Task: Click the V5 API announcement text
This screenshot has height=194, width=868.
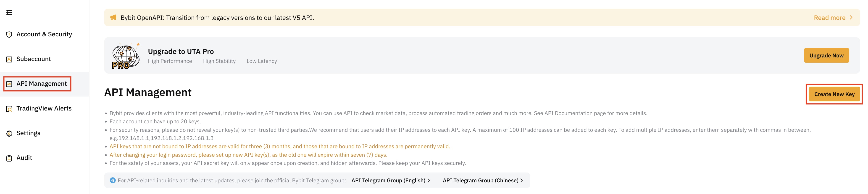Action: [x=217, y=18]
